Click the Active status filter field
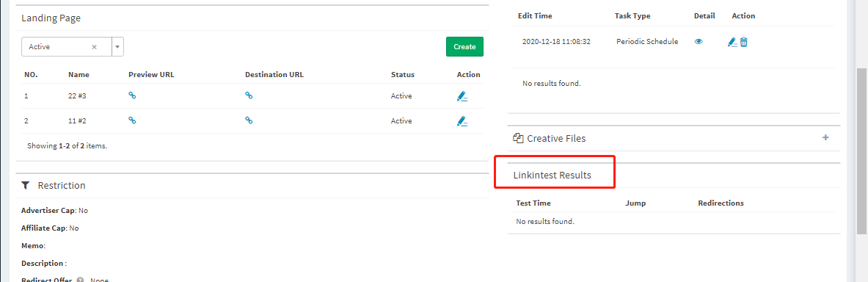The width and height of the screenshot is (868, 282). click(67, 47)
